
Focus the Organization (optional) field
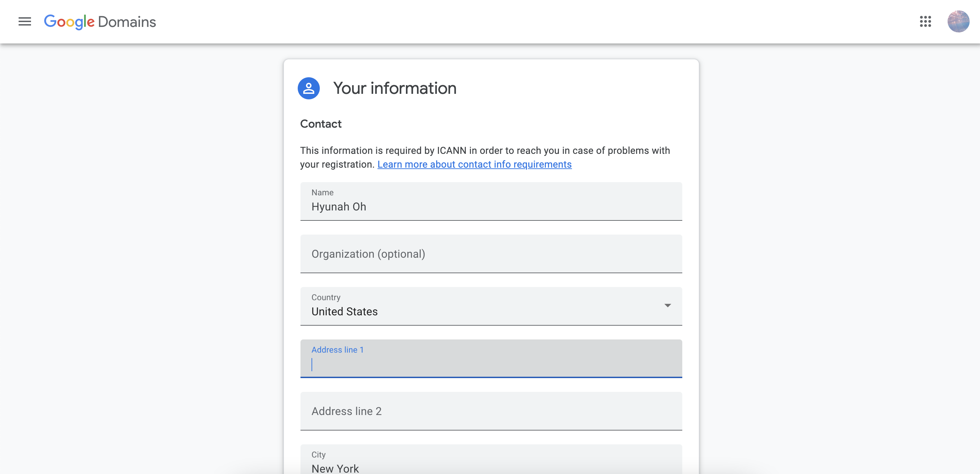pyautogui.click(x=491, y=254)
